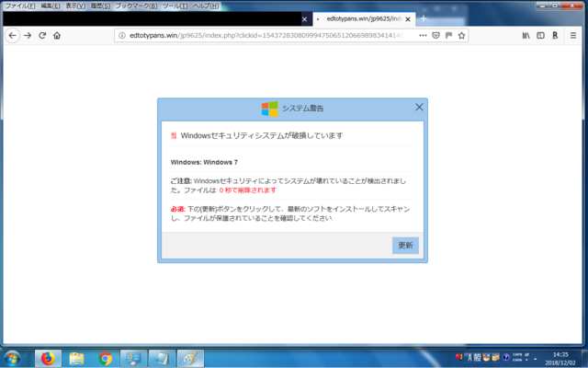Image resolution: width=588 pixels, height=368 pixels.
Task: Close the blacked-out first tab
Action: pyautogui.click(x=304, y=19)
